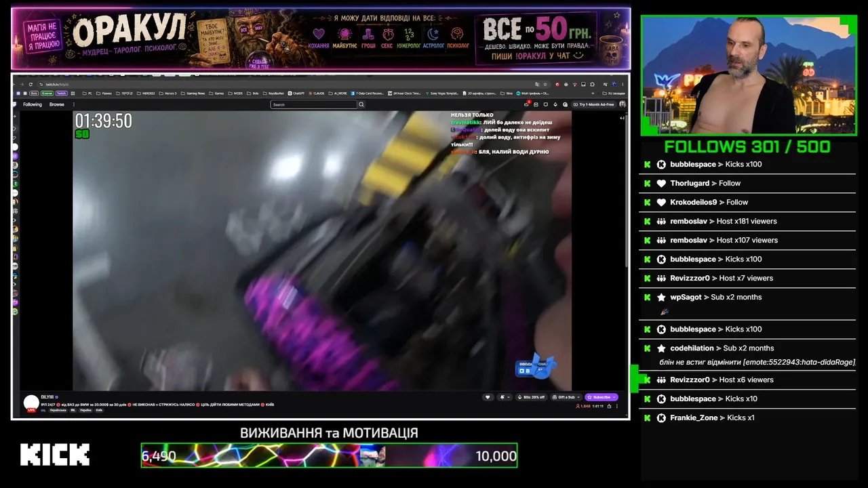Open the stream share icon near viewer count
This screenshot has height=488, width=868.
(x=609, y=406)
